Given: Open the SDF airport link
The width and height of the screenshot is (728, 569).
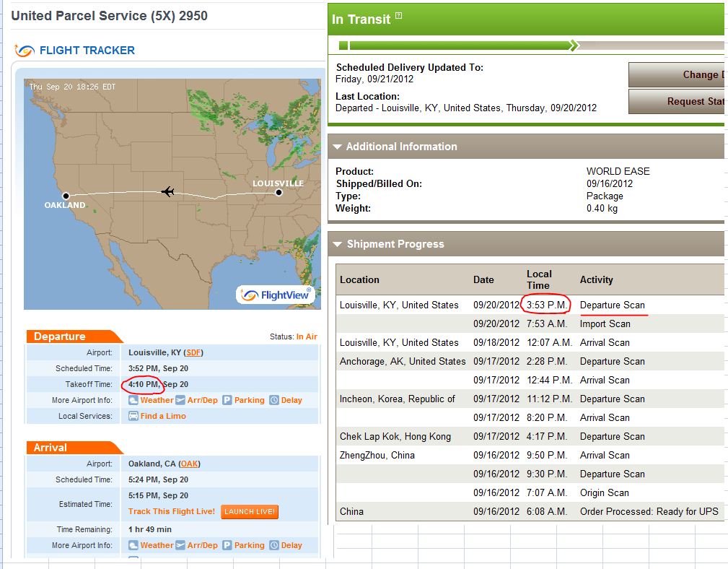Looking at the screenshot, I should click(193, 352).
